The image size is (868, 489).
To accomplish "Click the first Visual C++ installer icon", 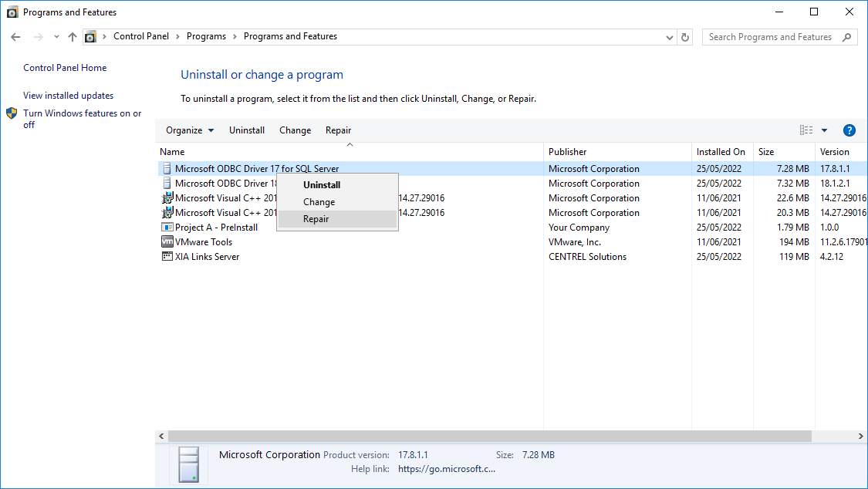I will 167,198.
